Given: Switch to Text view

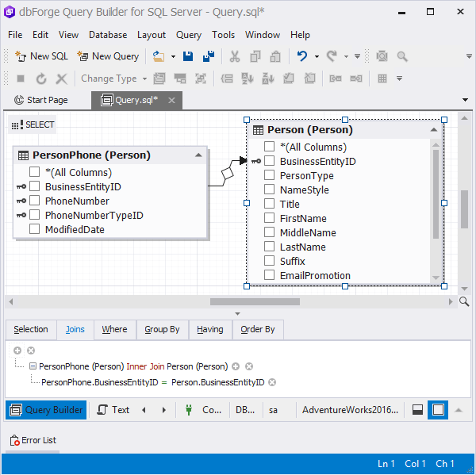Looking at the screenshot, I should 113,410.
